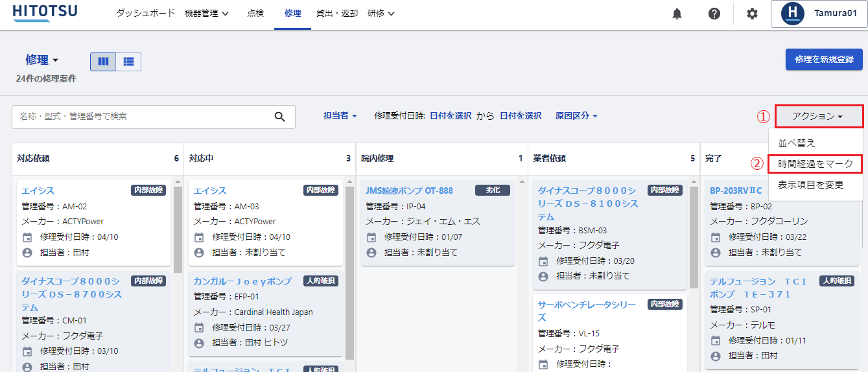This screenshot has width=868, height=372.
Task: Expand the 機器管理 menu
Action: pyautogui.click(x=207, y=13)
